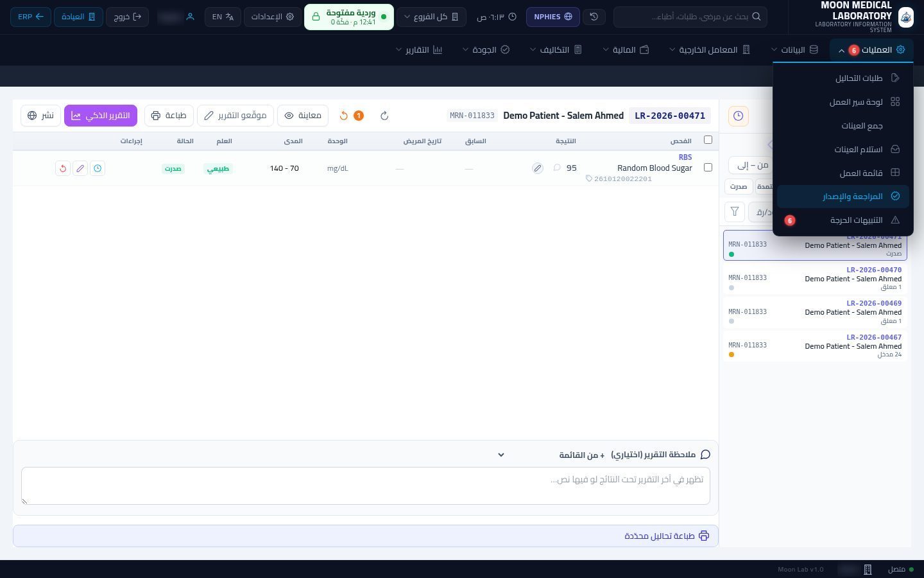This screenshot has width=924, height=578.
Task: Expand the المالية navigation dropdown
Action: 626,50
